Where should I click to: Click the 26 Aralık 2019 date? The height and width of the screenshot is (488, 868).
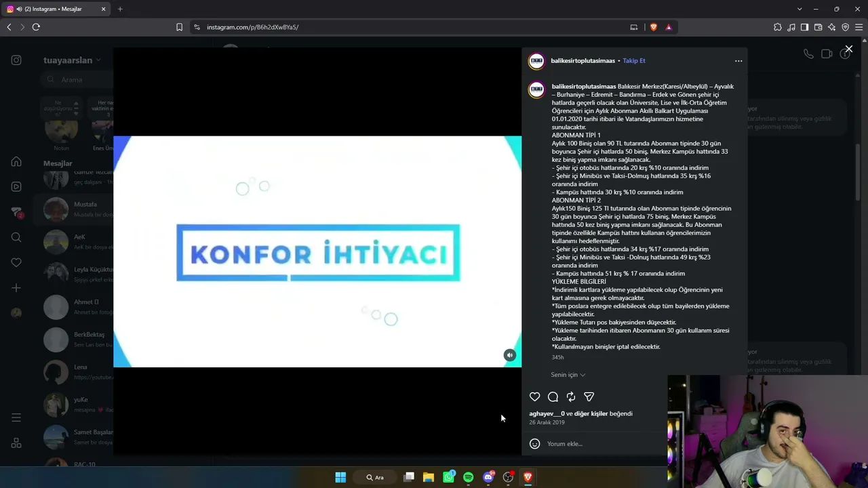[x=547, y=422]
